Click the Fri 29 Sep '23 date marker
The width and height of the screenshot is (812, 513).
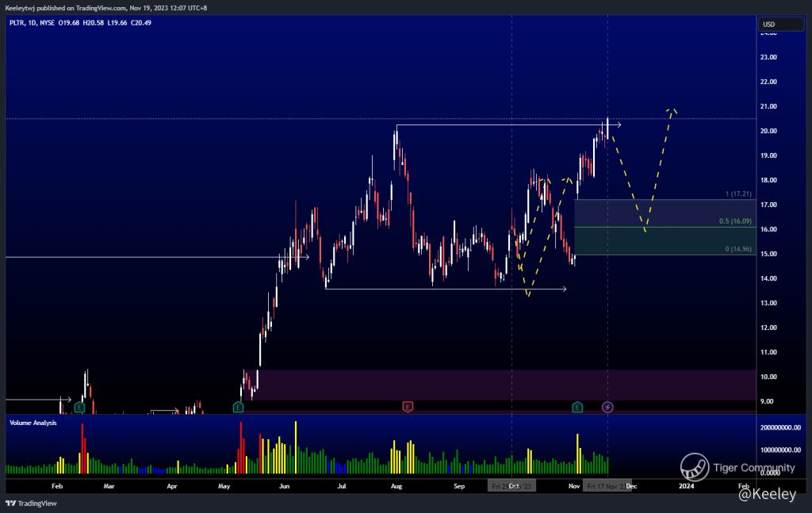[511, 486]
